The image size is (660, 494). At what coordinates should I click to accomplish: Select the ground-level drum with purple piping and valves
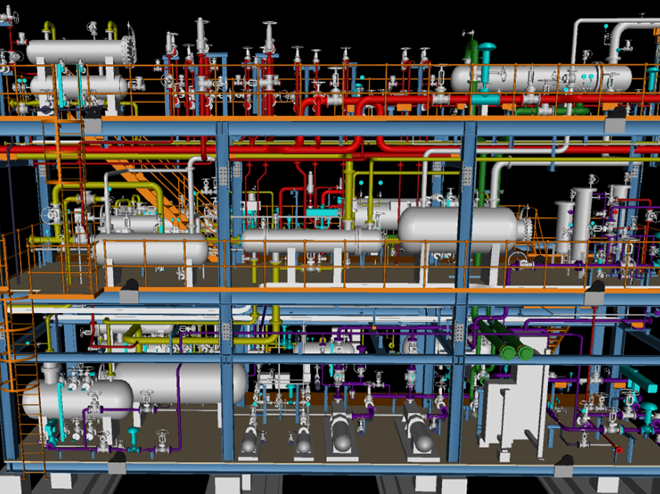click(77, 398)
